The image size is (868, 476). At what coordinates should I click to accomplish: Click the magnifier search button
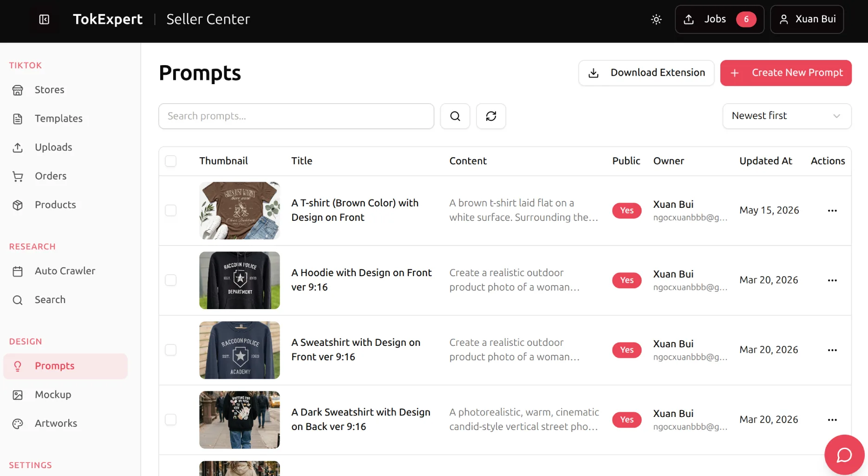pos(455,116)
